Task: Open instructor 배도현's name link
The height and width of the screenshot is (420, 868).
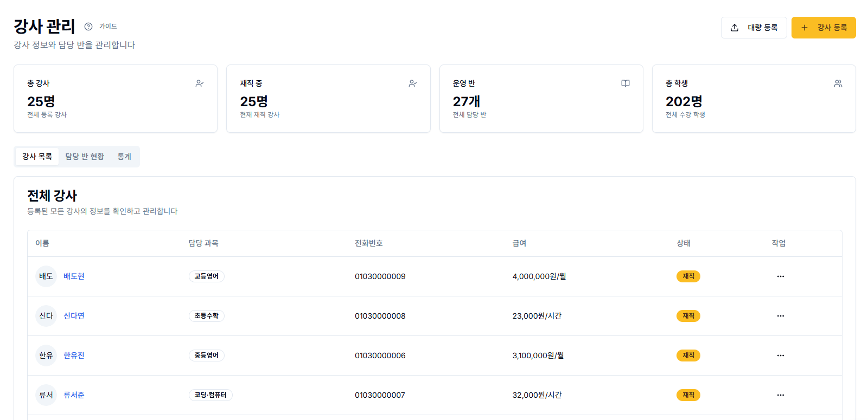Action: click(74, 276)
